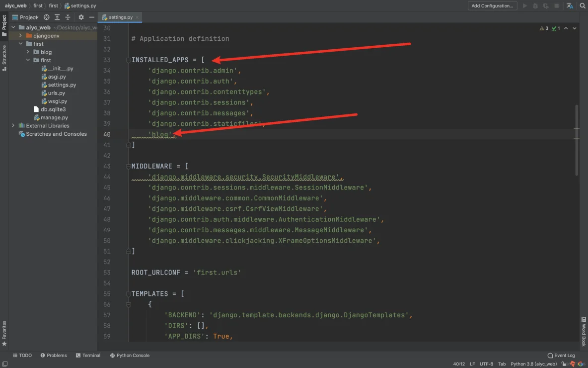The height and width of the screenshot is (368, 588).
Task: Open the Problems tool window
Action: [54, 355]
